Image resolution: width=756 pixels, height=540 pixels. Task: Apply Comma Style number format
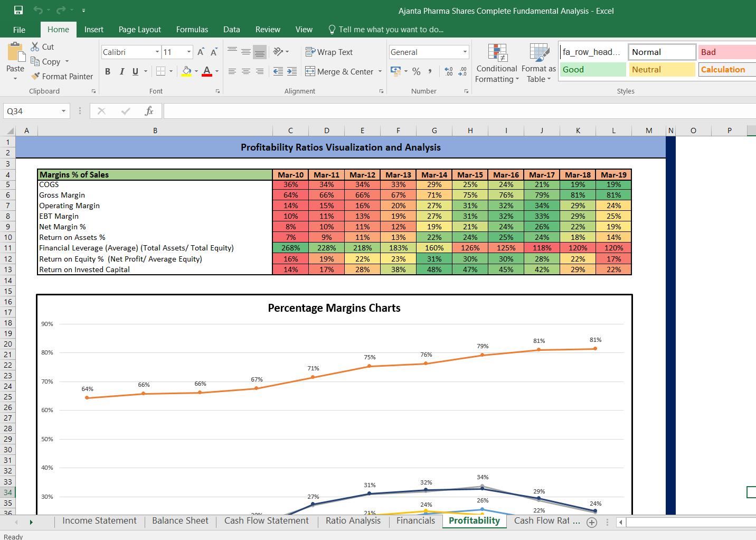tap(430, 71)
